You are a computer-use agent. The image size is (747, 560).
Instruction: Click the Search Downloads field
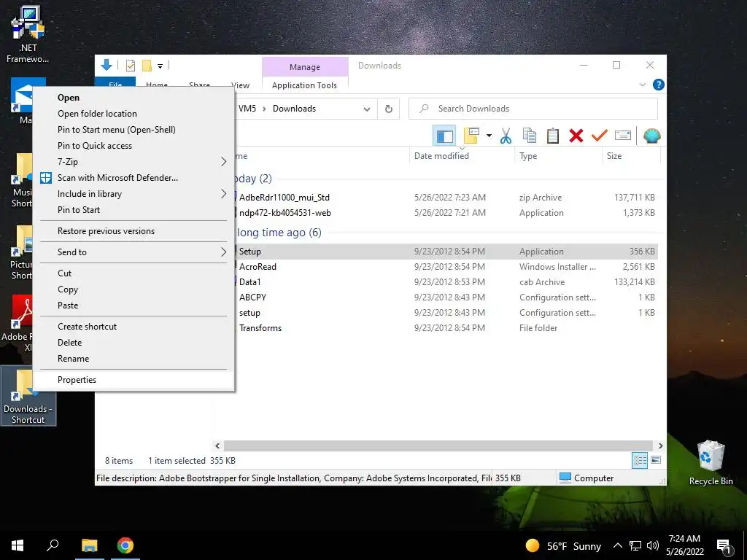click(x=533, y=109)
